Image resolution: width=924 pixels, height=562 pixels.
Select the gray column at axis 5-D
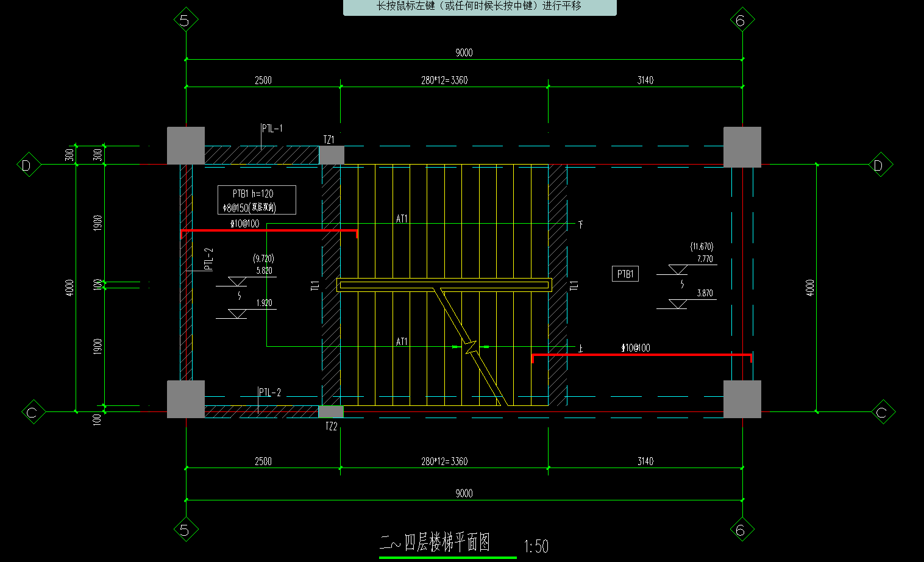pyautogui.click(x=186, y=146)
